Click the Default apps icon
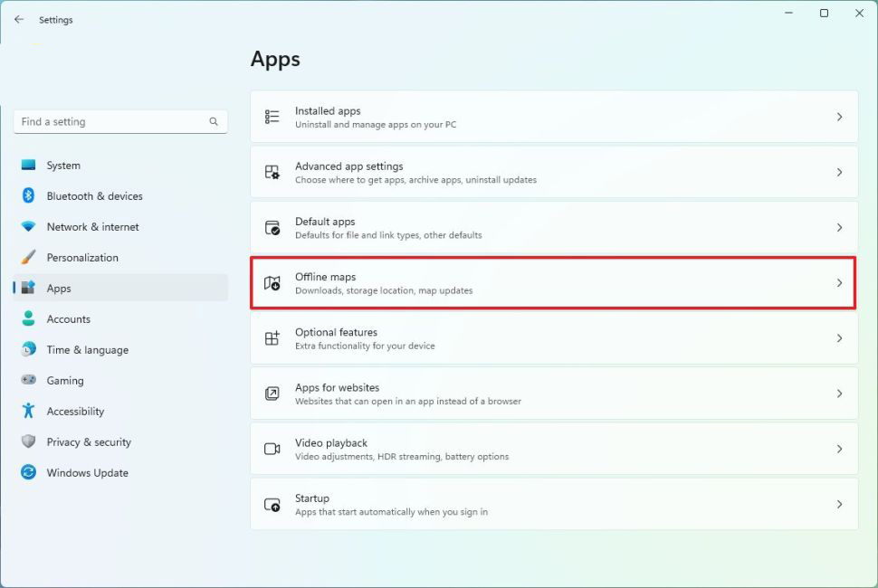 click(272, 227)
